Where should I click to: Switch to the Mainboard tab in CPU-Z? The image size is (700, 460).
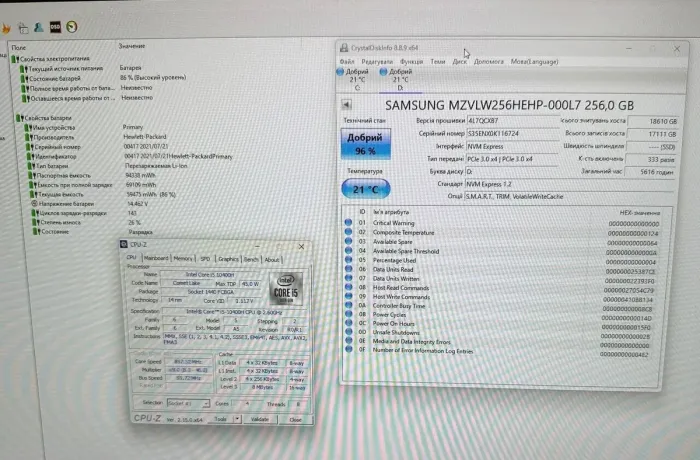(156, 258)
